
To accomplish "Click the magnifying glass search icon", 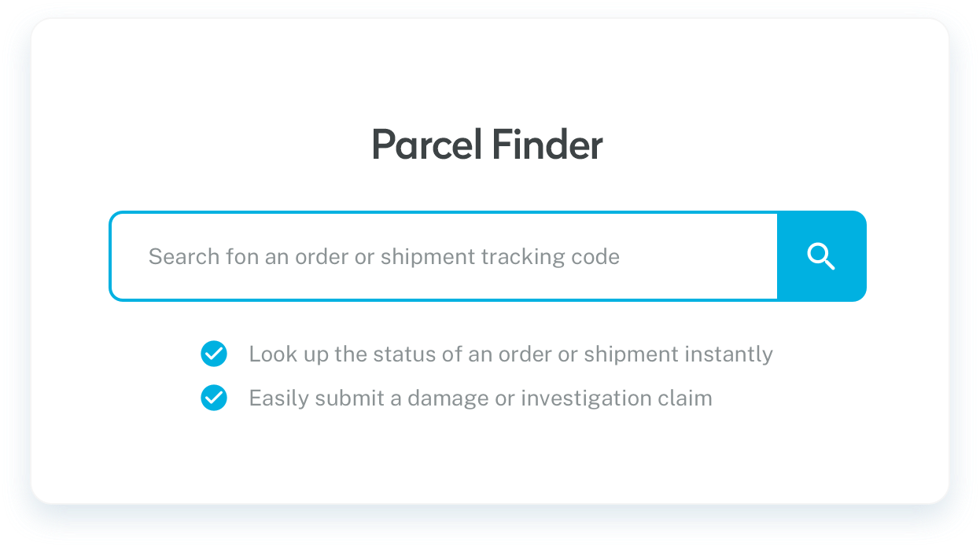I will 821,256.
